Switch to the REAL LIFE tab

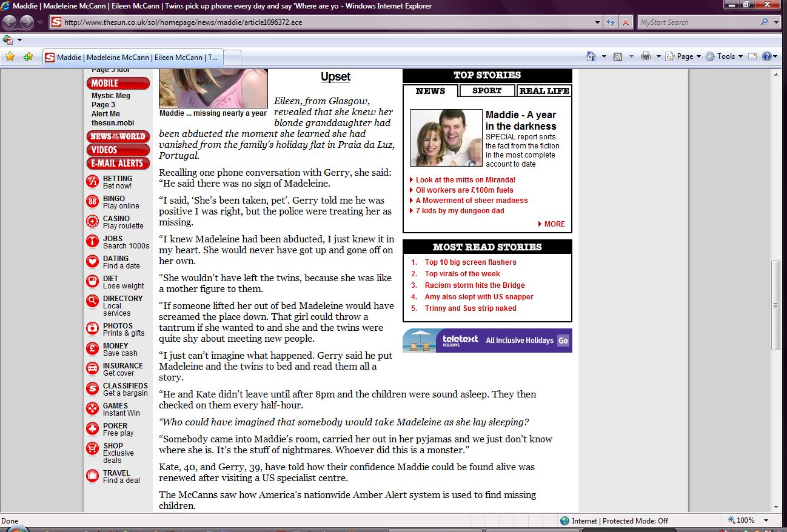pos(544,91)
